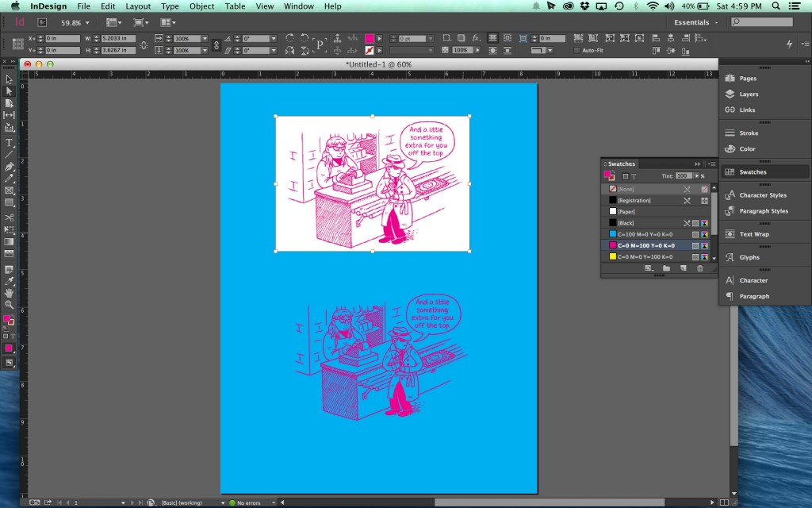Open the Essentials workspace dropdown
Image resolution: width=812 pixels, height=508 pixels.
click(695, 22)
